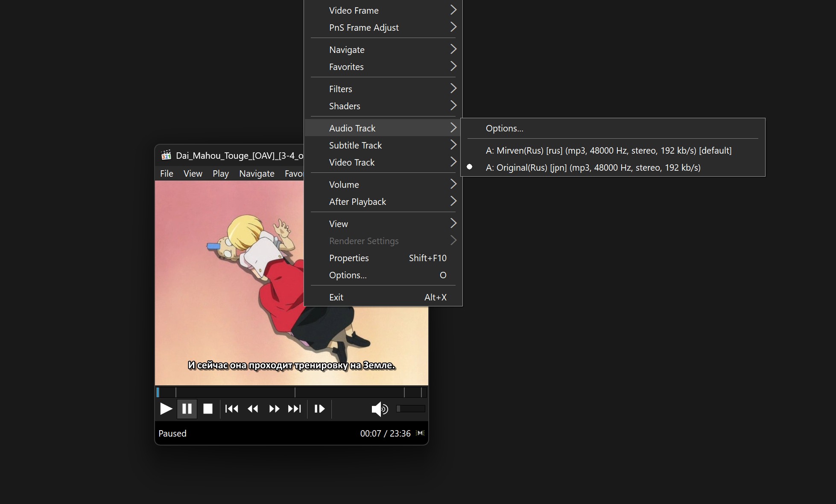Click the fast-forward (increase speed) icon
Viewport: 836px width, 504px height.
click(x=274, y=409)
